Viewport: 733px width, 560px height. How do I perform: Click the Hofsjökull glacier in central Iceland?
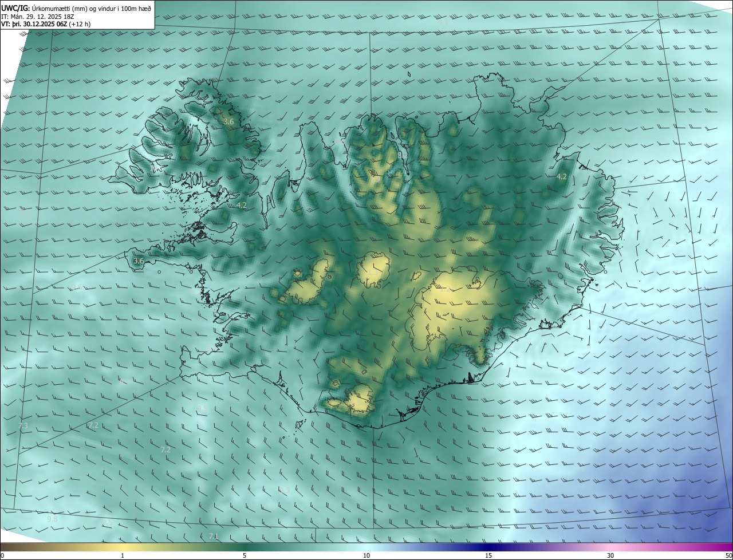click(374, 270)
